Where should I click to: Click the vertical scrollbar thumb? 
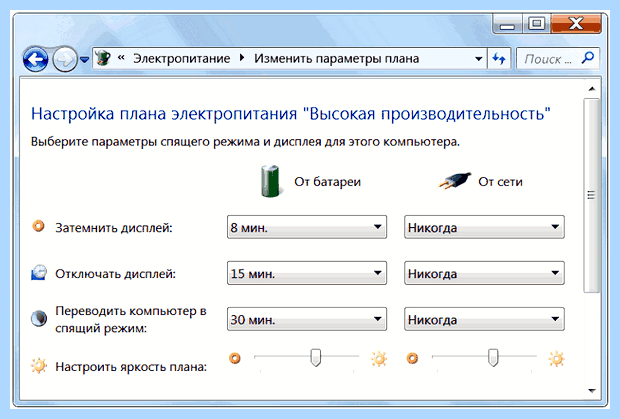click(x=592, y=196)
